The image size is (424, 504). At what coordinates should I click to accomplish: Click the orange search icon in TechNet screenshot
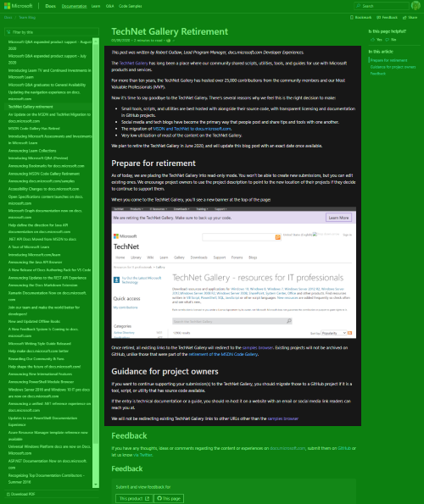(277, 237)
